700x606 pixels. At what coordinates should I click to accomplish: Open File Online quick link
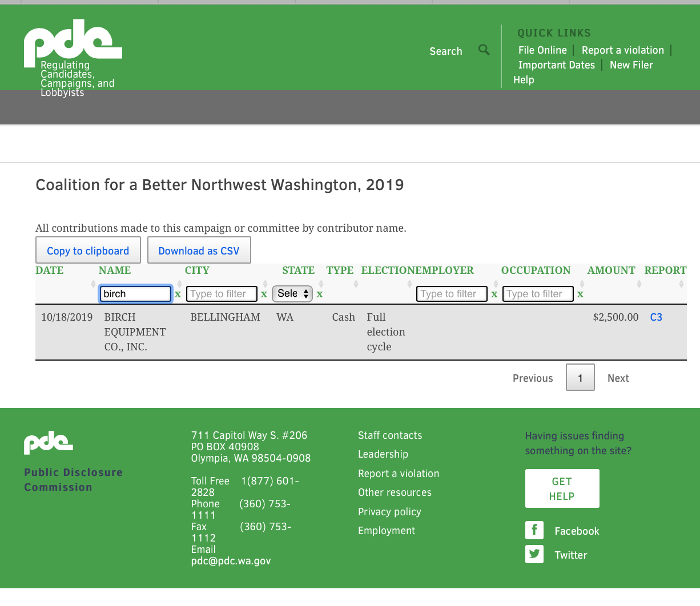coord(542,50)
